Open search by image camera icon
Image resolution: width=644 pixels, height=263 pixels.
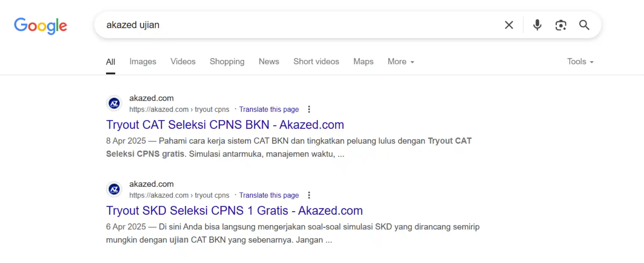561,25
